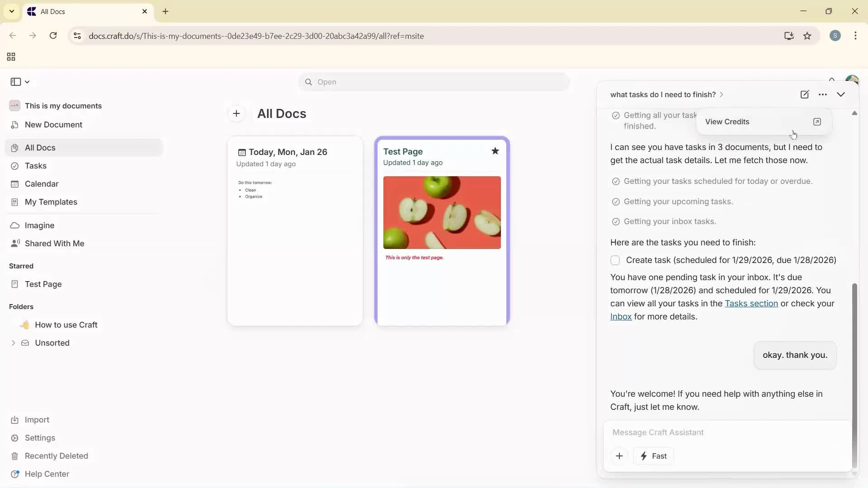
Task: Create a new document via plus icon
Action: [x=236, y=113]
